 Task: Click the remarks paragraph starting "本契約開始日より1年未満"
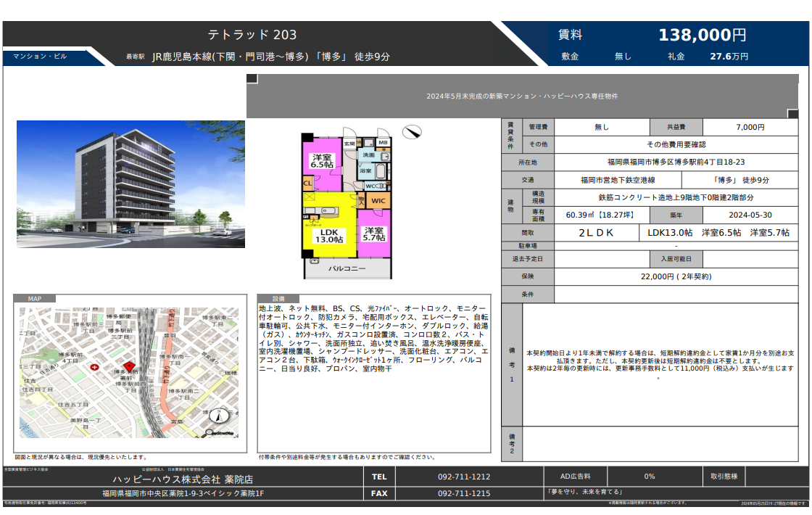(660, 364)
